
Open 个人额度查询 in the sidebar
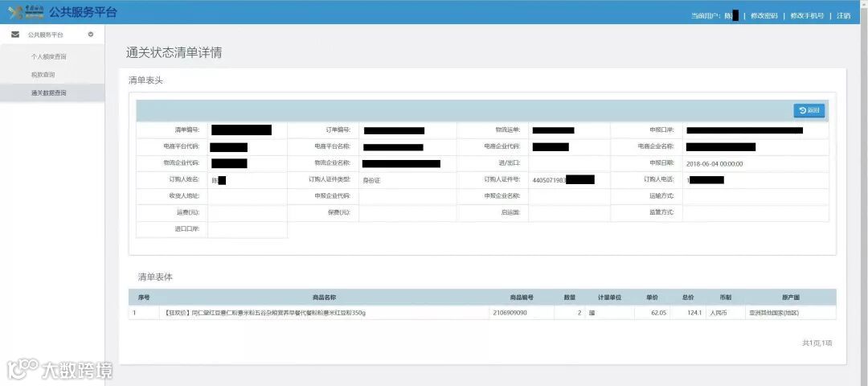[49, 56]
